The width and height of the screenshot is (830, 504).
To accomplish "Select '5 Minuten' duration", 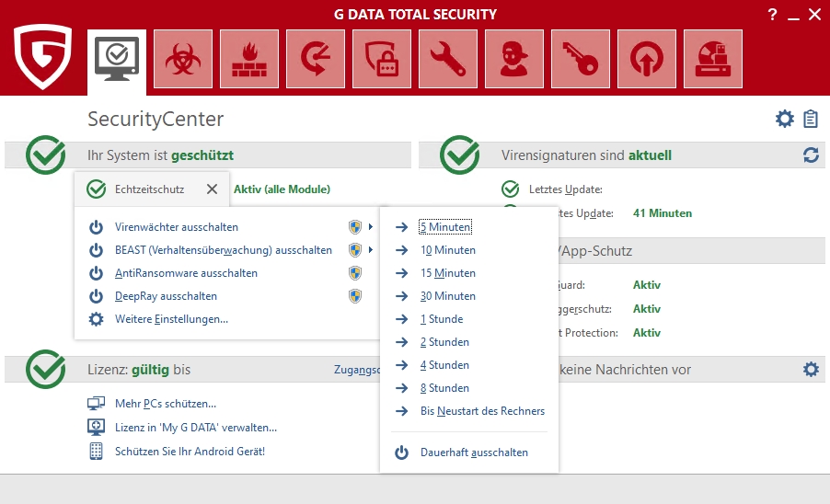I will pos(445,227).
